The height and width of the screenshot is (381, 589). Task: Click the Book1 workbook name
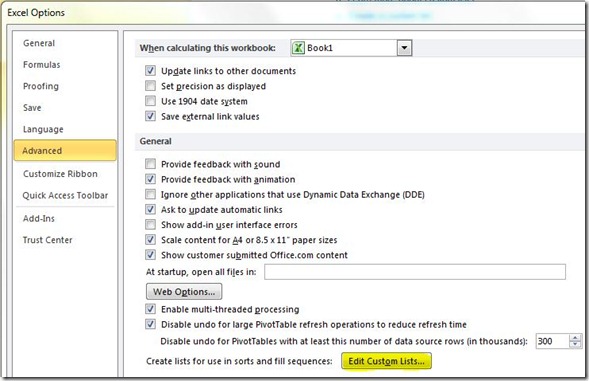point(320,48)
